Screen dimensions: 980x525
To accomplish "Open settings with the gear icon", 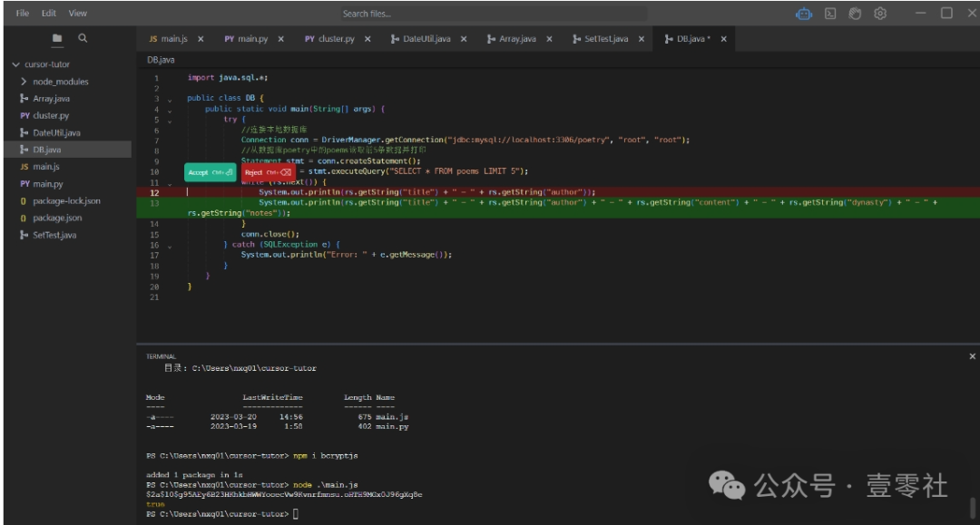I will (x=879, y=14).
